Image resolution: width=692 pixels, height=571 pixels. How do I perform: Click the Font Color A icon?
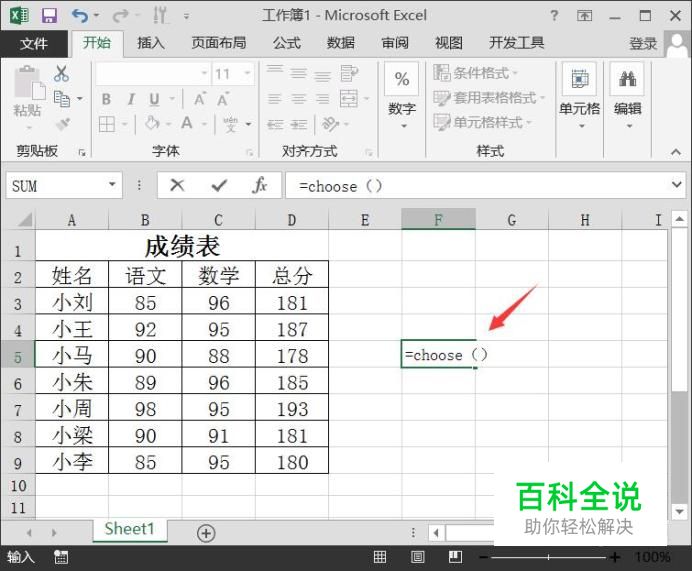tap(187, 123)
